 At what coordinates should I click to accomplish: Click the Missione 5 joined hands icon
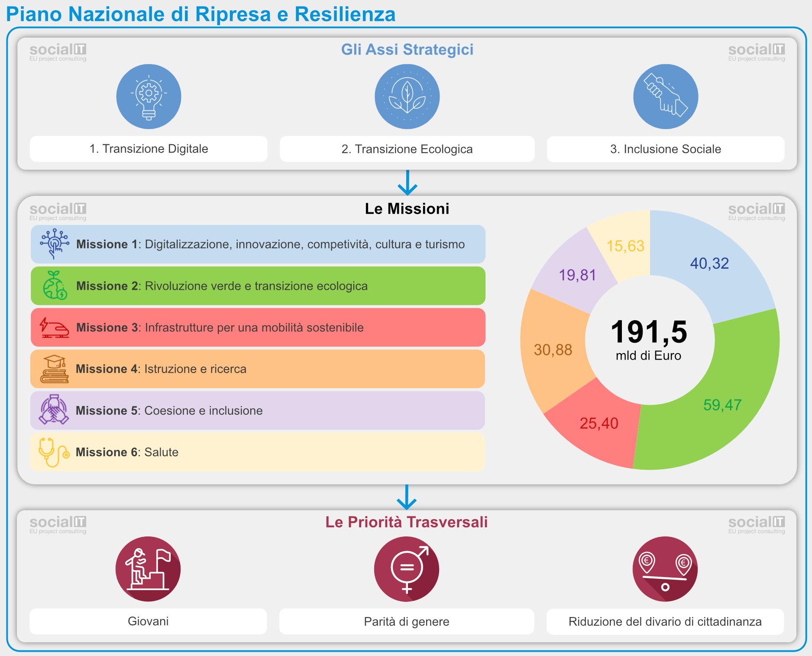(54, 409)
